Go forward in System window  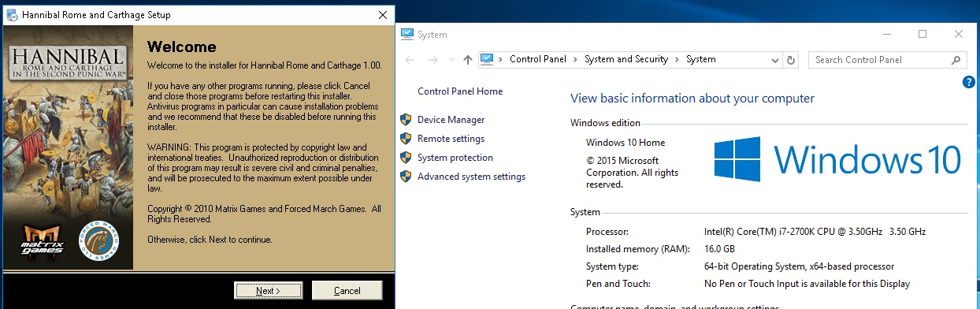(432, 60)
